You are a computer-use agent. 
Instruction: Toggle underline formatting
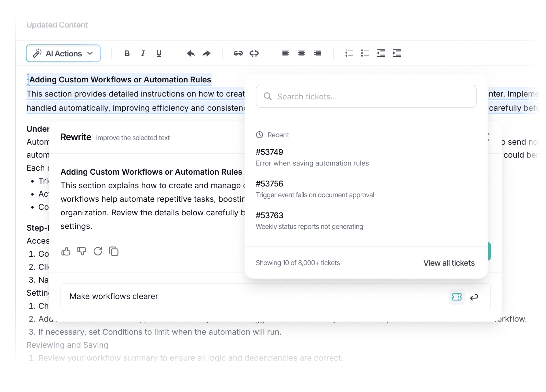click(x=159, y=53)
